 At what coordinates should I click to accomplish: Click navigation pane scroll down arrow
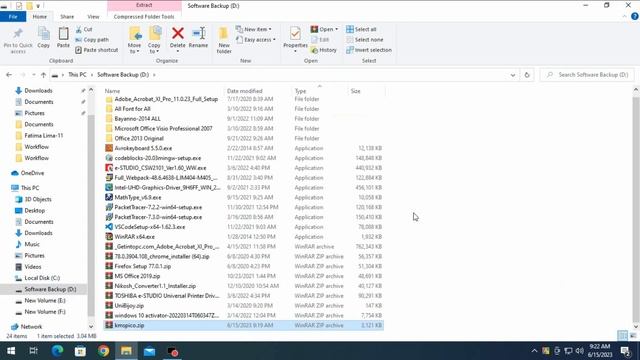(x=91, y=327)
